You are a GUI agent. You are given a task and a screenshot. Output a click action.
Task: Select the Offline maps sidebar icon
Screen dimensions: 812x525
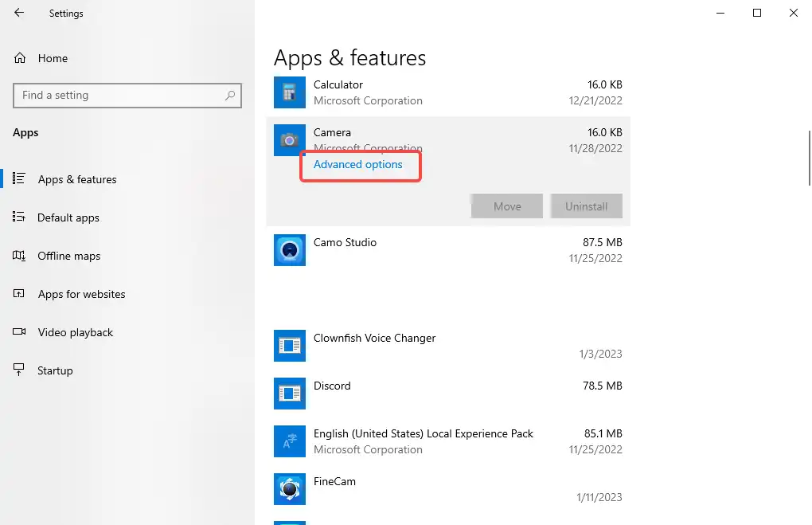point(18,256)
